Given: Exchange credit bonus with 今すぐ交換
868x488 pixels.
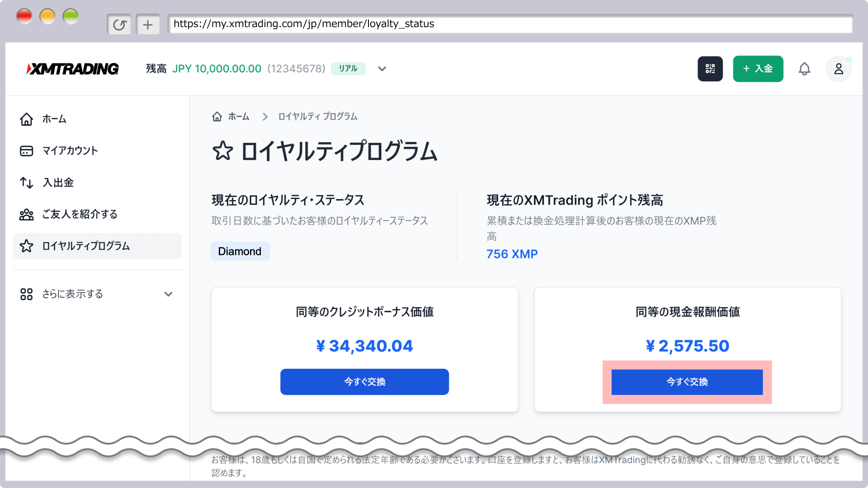Looking at the screenshot, I should [x=364, y=382].
